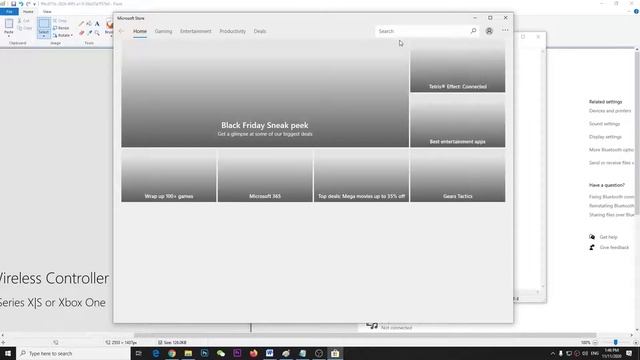
Task: Click Give feedback link in Settings window
Action: coord(614,247)
